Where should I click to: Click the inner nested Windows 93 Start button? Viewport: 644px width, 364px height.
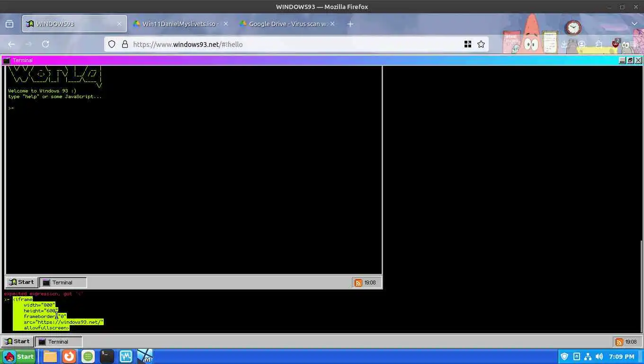pyautogui.click(x=21, y=282)
